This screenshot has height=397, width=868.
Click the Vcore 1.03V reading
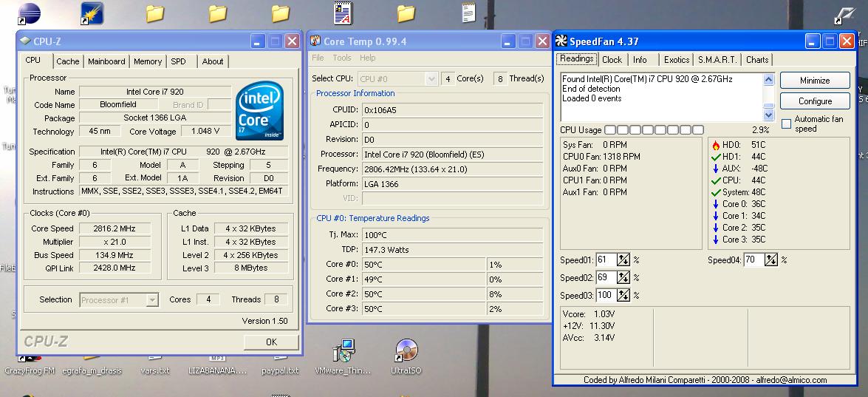click(589, 314)
